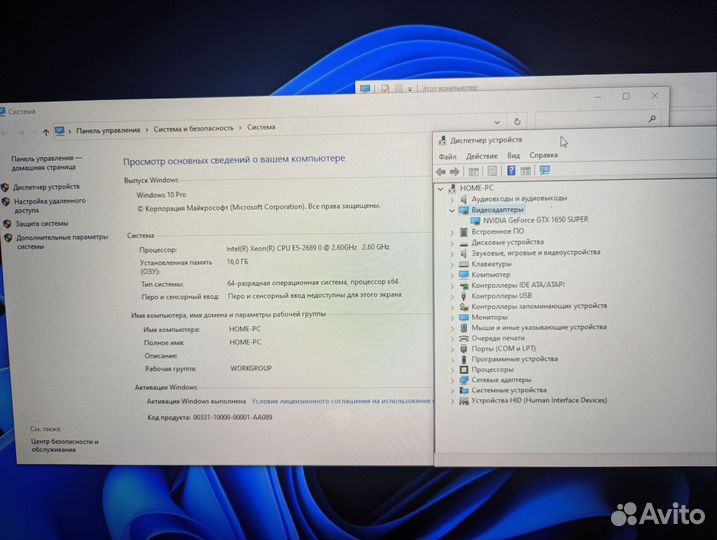
Task: Expand the Мониторы category
Action: tap(452, 317)
